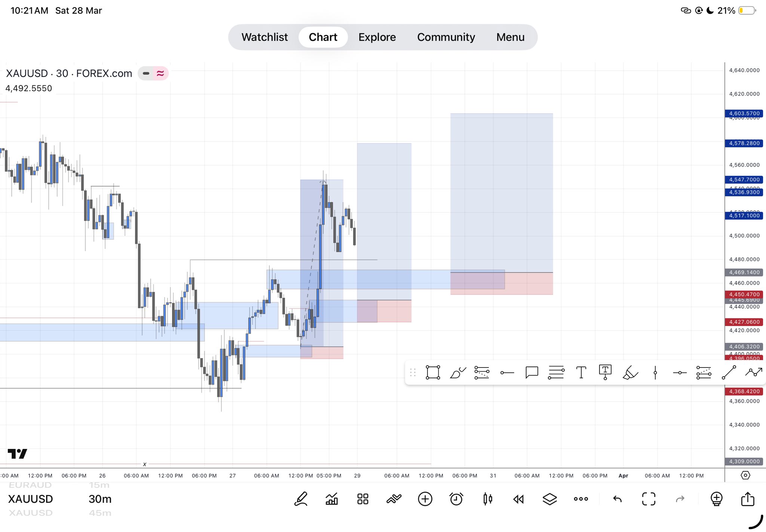Choose the highlighter marker tool
Screen dimensions: 766x532
point(630,372)
